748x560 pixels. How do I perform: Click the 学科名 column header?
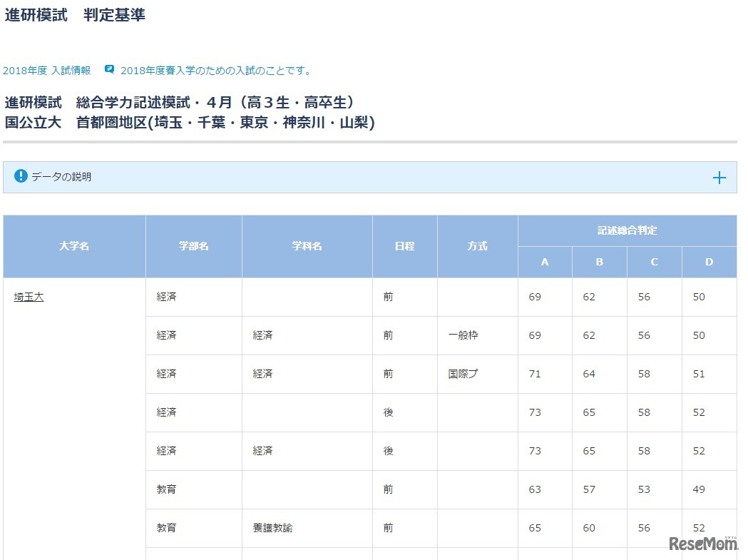point(307,246)
